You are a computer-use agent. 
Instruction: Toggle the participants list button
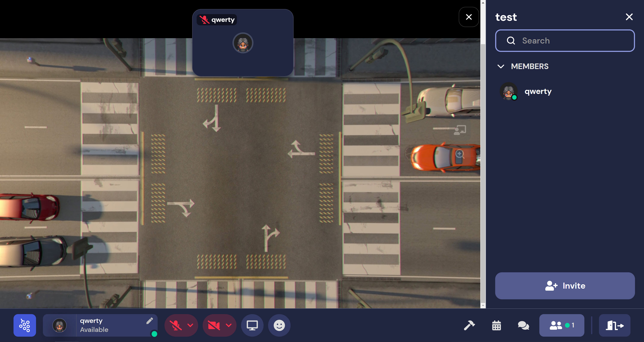coord(561,325)
